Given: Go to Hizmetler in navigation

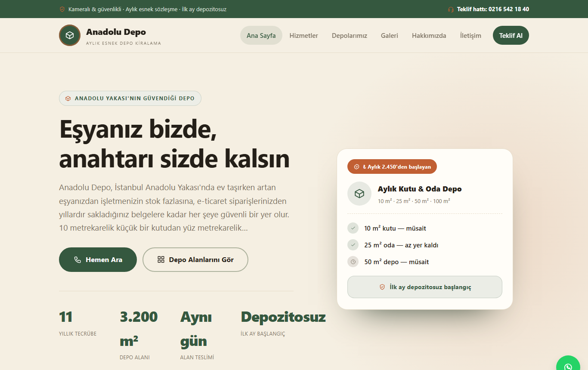Looking at the screenshot, I should pos(304,36).
